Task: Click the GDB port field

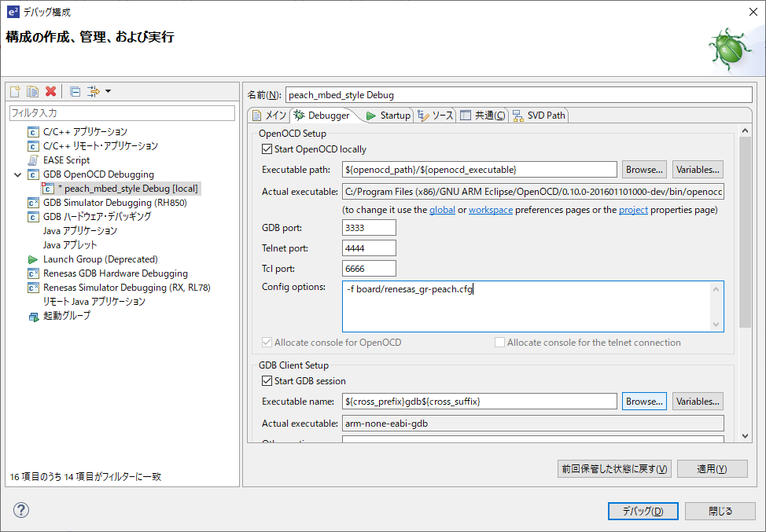Action: [369, 228]
